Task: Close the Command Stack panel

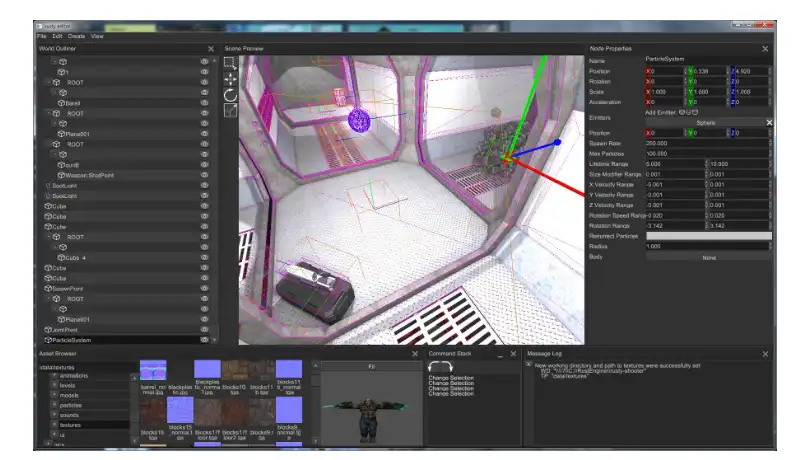Action: click(513, 354)
